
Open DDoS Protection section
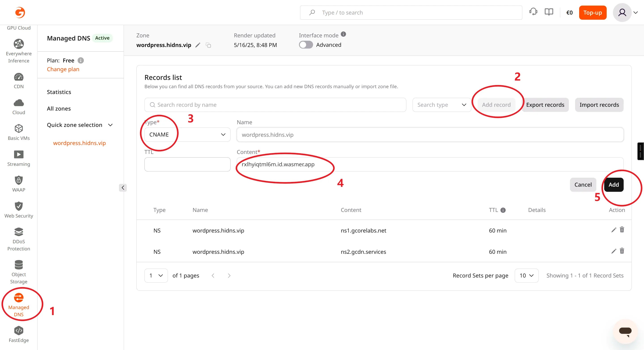tap(19, 239)
